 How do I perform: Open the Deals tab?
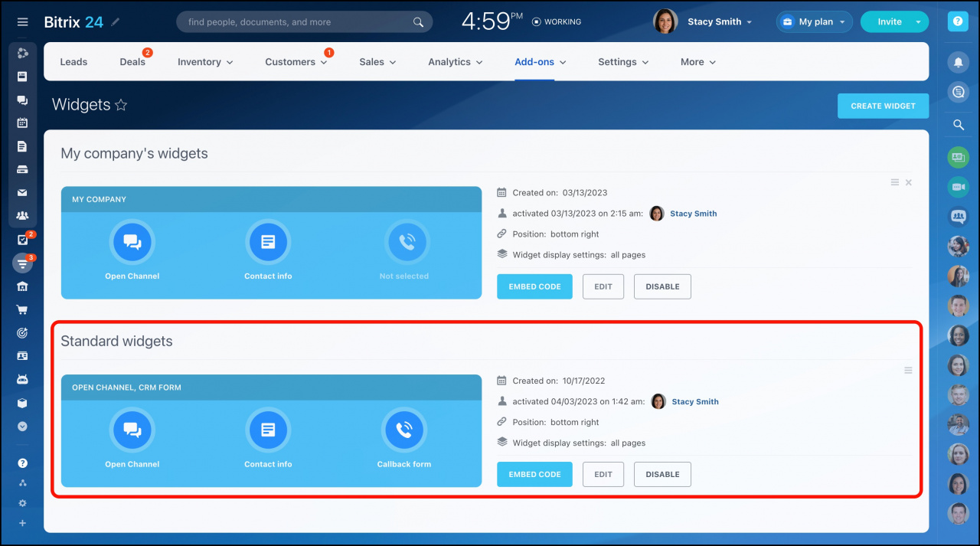click(132, 62)
